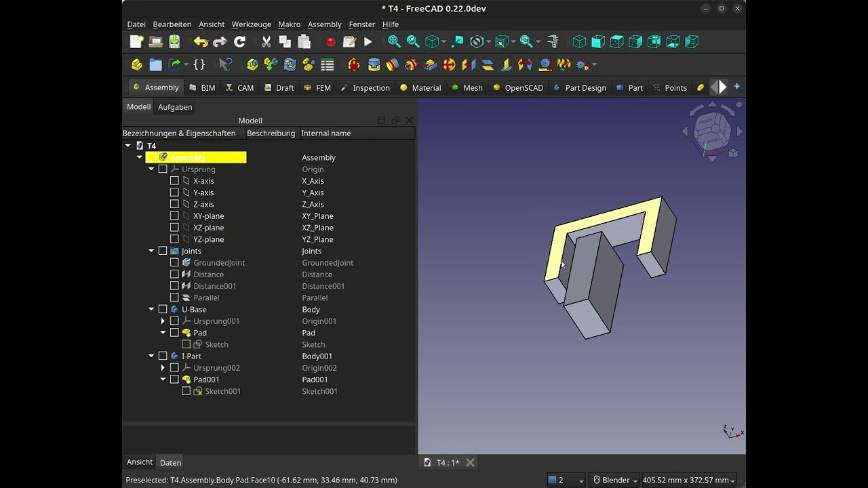Toggle X-axis visibility checkbox
The image size is (868, 488).
coord(174,181)
